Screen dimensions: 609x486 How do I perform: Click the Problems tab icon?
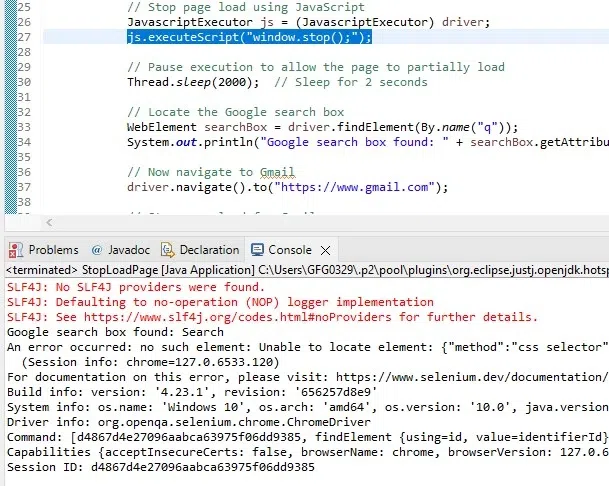[16, 250]
